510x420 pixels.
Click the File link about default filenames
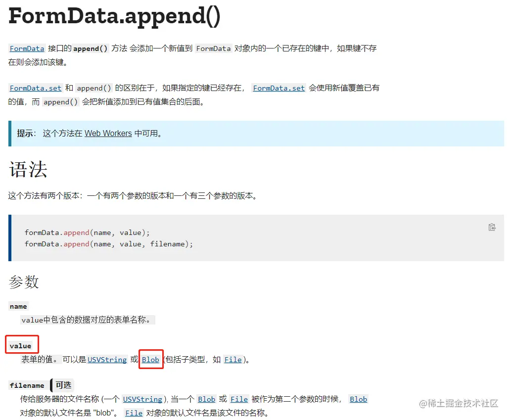click(134, 413)
